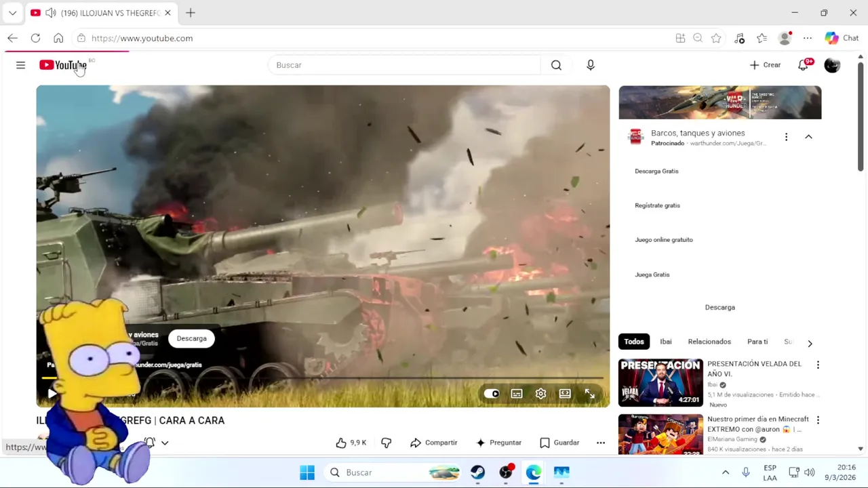Show more filter chips with right arrow

pyautogui.click(x=810, y=343)
